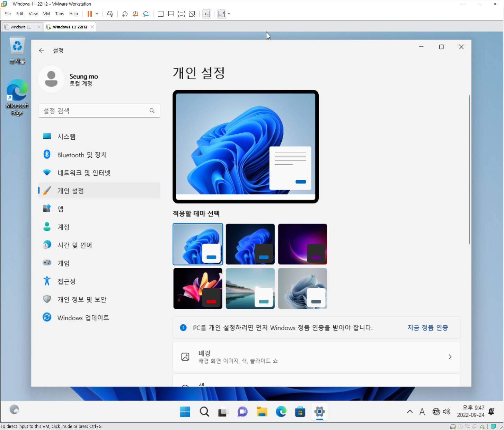Screen dimensions: 504x430
Task: Toggle the thumbnail bar icon
Action: pyautogui.click(x=171, y=14)
